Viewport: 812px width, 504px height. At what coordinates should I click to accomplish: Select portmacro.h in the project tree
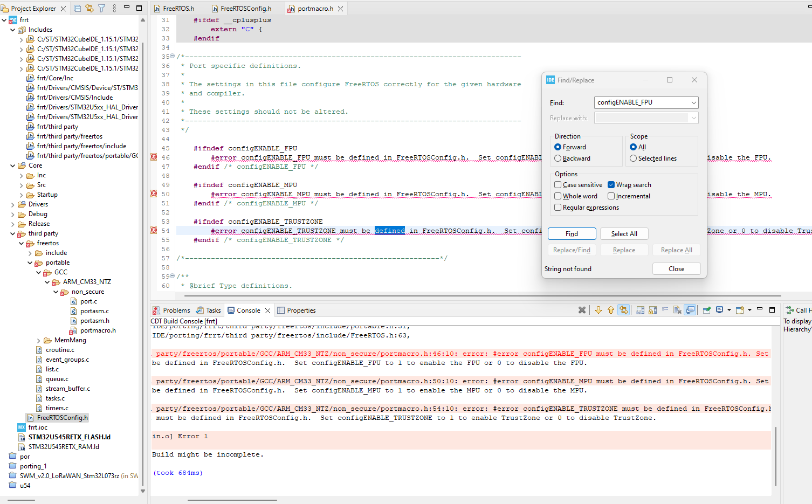coord(98,330)
